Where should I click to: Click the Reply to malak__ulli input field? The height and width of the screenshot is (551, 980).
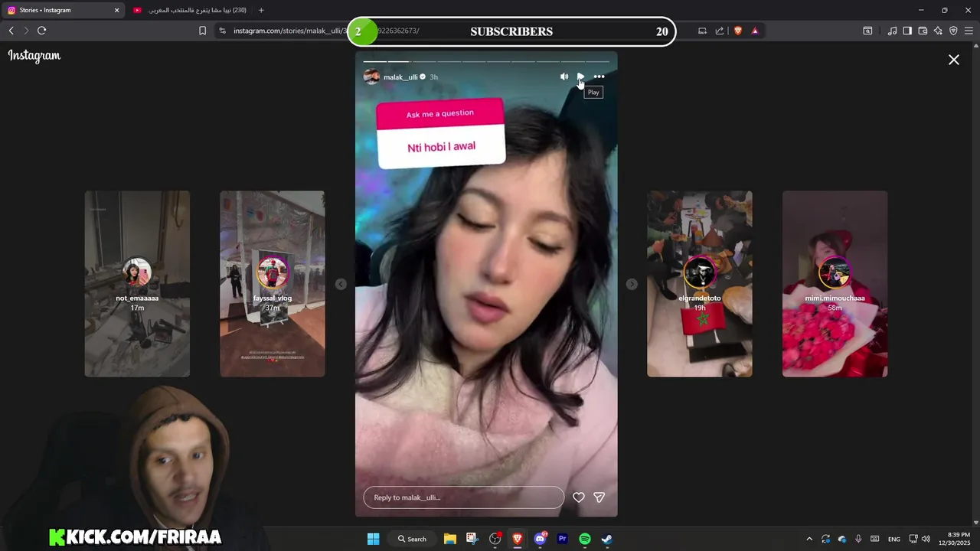point(464,497)
